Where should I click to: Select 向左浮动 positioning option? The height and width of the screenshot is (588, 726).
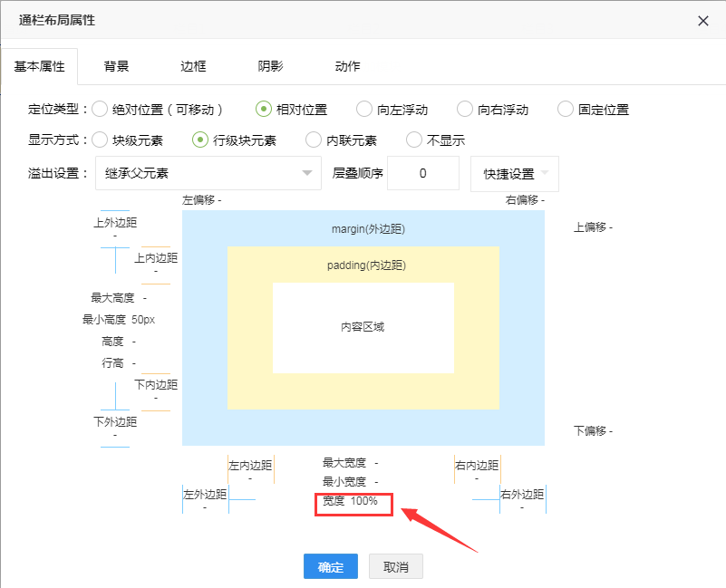pos(364,110)
